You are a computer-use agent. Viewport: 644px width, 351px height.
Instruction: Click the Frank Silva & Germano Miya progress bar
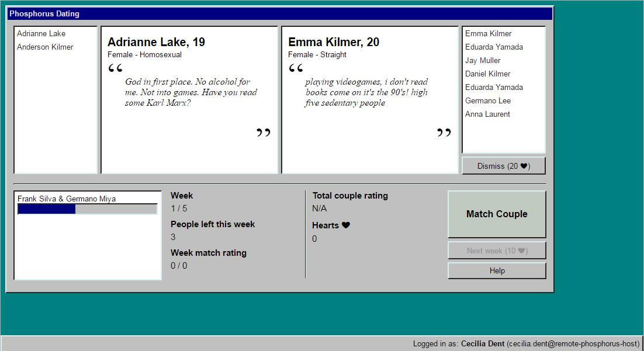pos(88,209)
